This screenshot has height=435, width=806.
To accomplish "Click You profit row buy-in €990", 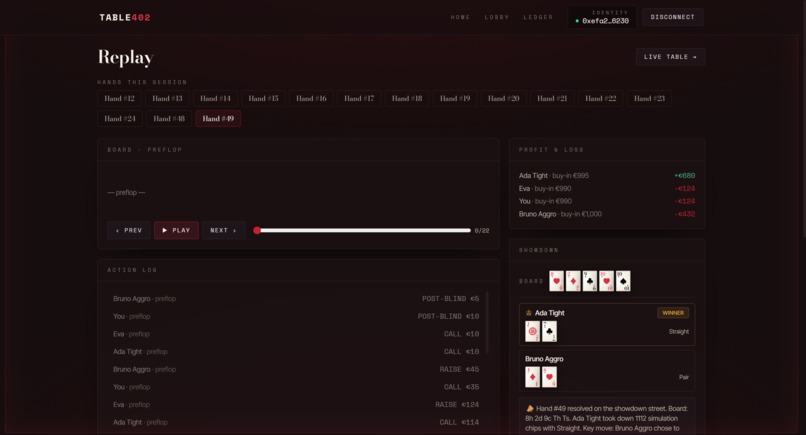I will [x=607, y=201].
